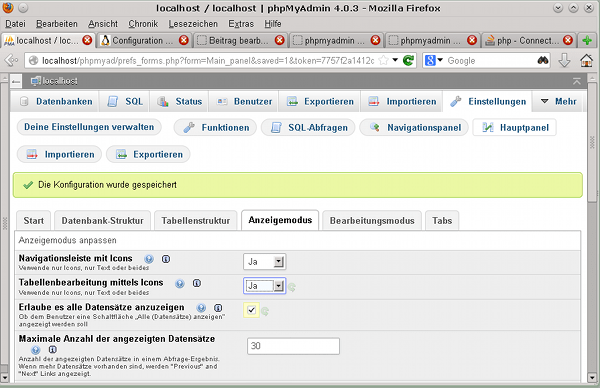This screenshot has width=600, height=388.
Task: Open a new browser tab
Action: coord(587,40)
